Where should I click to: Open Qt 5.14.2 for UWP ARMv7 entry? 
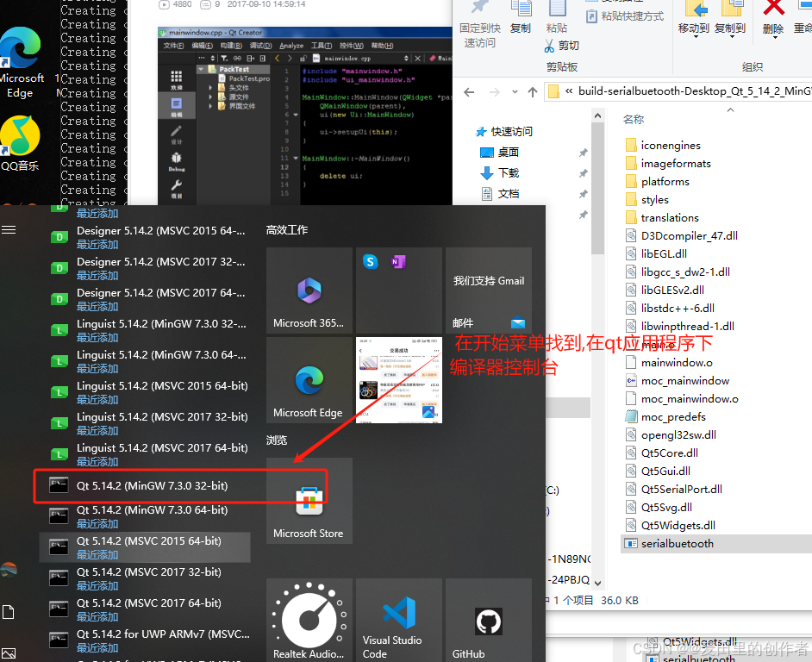pos(145,640)
